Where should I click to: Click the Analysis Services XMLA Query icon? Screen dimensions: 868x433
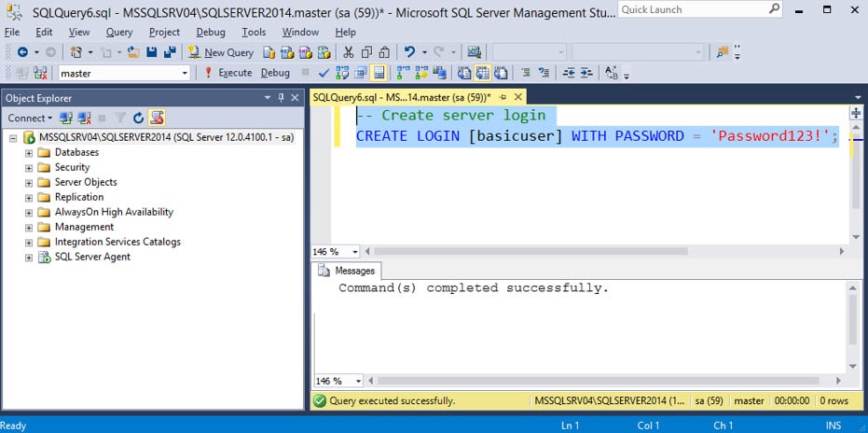click(324, 52)
